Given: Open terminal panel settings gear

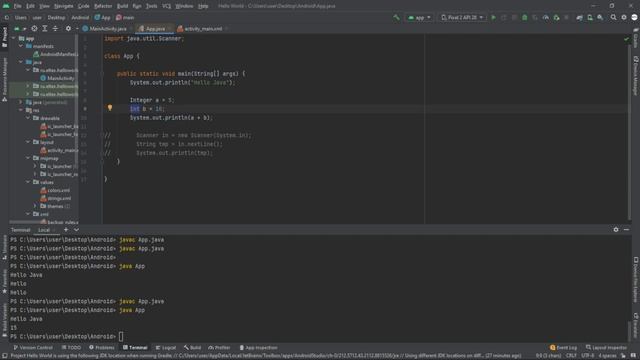Looking at the screenshot, I should (616, 230).
